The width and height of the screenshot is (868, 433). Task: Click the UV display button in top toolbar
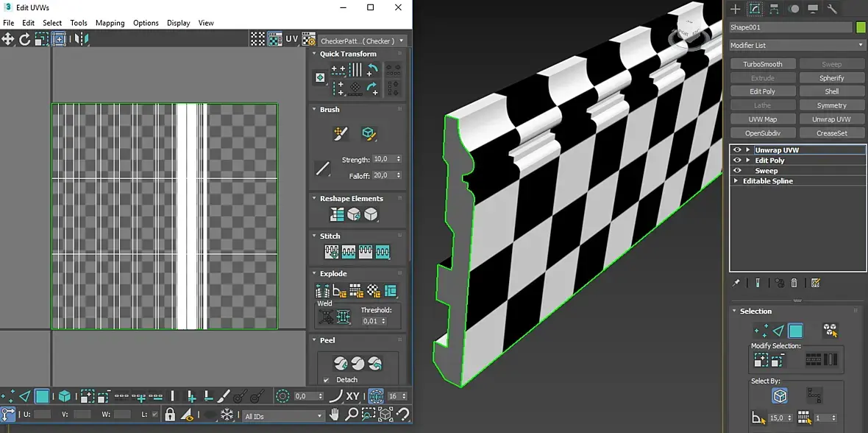tap(292, 39)
